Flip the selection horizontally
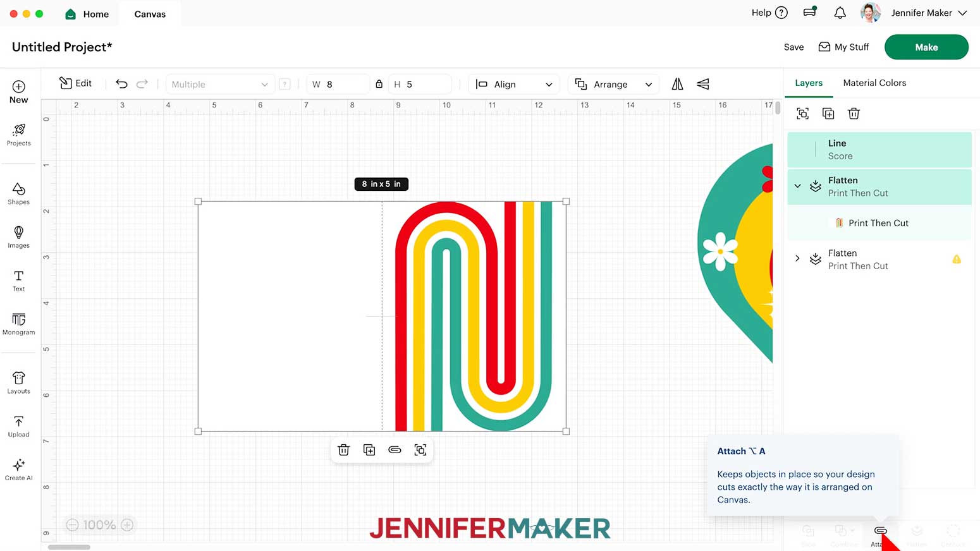The image size is (980, 551). pyautogui.click(x=677, y=84)
